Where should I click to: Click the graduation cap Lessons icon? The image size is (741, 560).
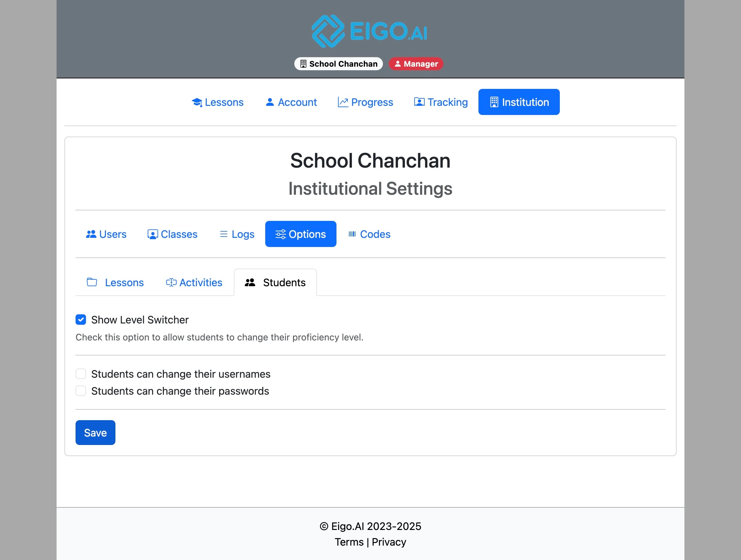point(197,102)
